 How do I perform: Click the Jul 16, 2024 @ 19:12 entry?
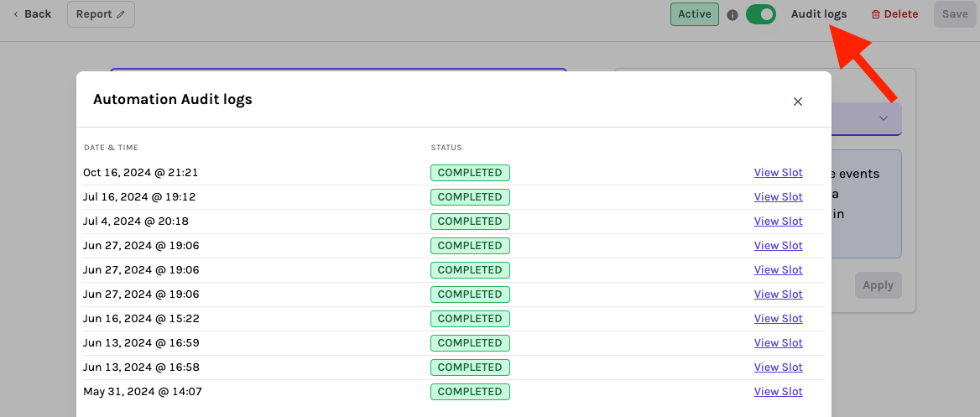[x=139, y=197]
